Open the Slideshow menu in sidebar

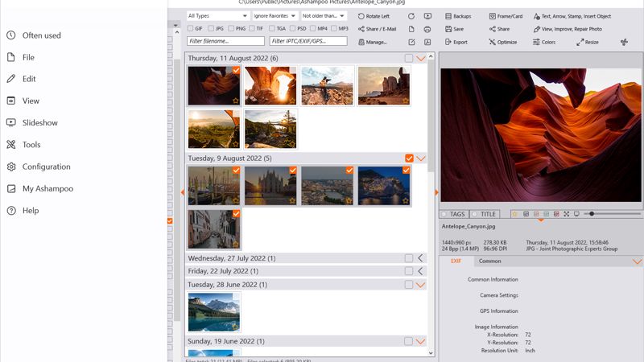click(x=32, y=123)
